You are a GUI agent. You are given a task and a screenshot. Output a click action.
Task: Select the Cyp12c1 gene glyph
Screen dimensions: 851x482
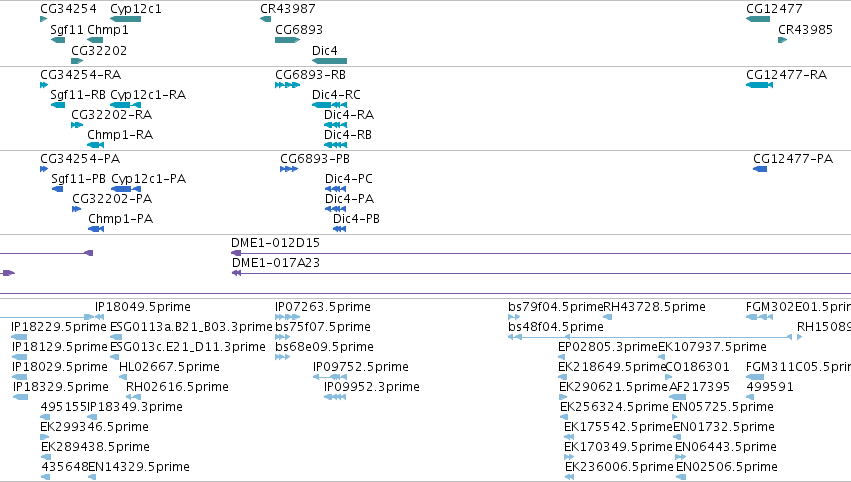(125, 19)
